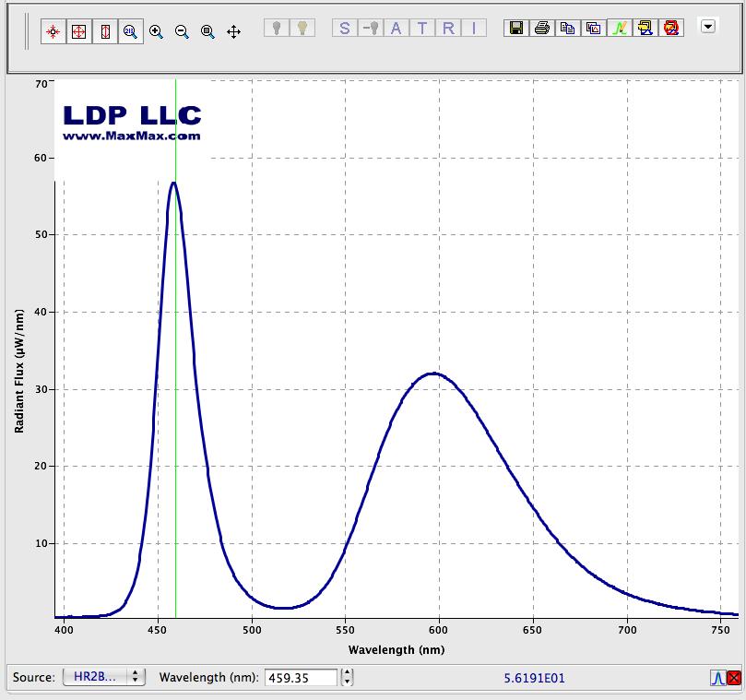Switch to Transmission mode T button
The image size is (746, 700).
point(422,28)
